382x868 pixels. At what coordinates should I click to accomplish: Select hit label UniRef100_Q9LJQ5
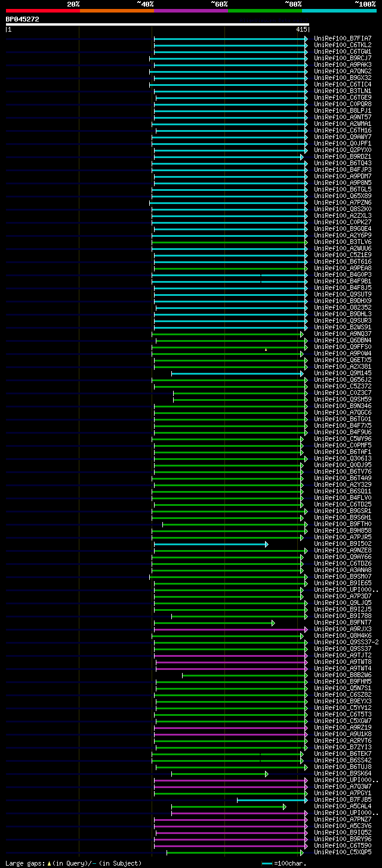click(x=342, y=603)
